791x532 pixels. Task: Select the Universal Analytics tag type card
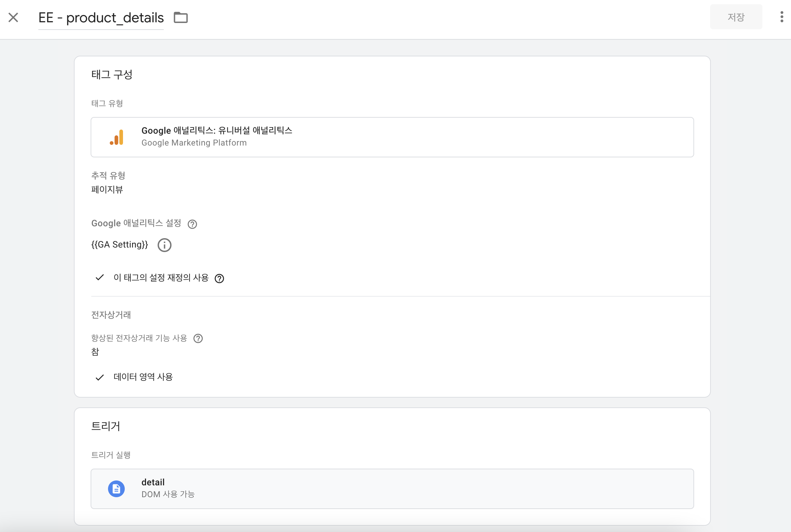tap(392, 137)
